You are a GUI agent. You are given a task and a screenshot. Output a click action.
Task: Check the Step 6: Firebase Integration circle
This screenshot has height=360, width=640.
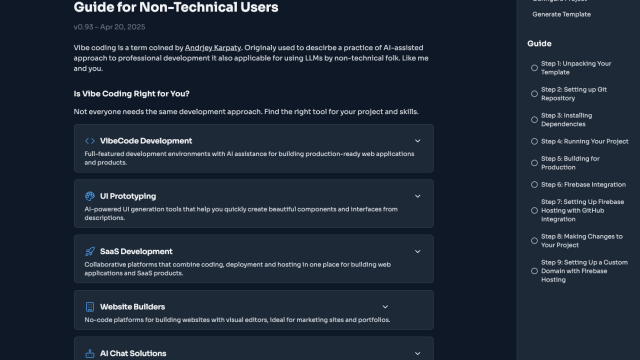534,184
